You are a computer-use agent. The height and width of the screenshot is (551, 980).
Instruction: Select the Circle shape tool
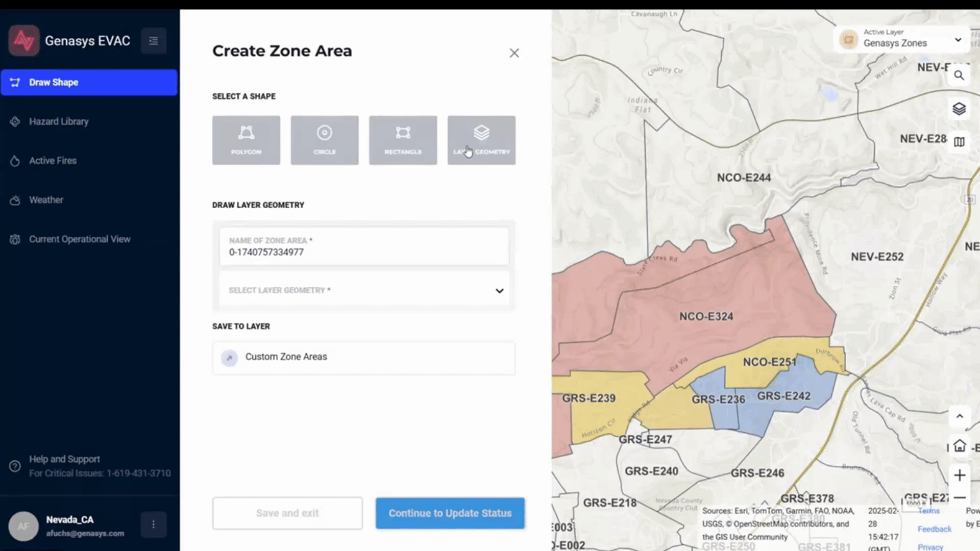pos(325,140)
